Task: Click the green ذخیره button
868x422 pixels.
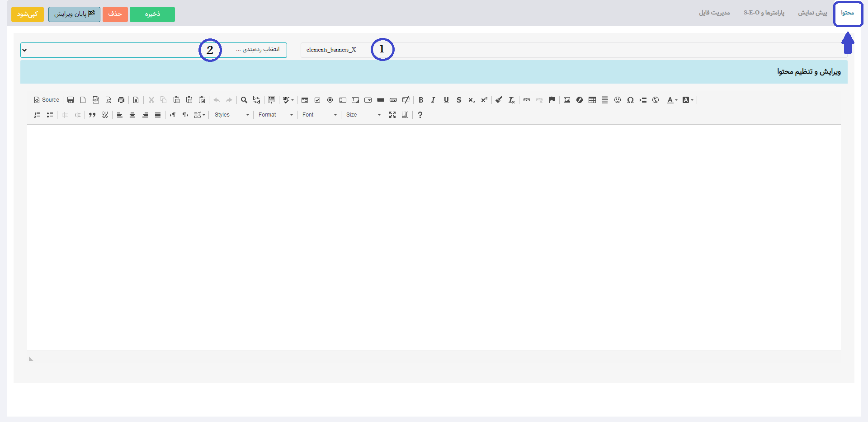Action: 152,14
